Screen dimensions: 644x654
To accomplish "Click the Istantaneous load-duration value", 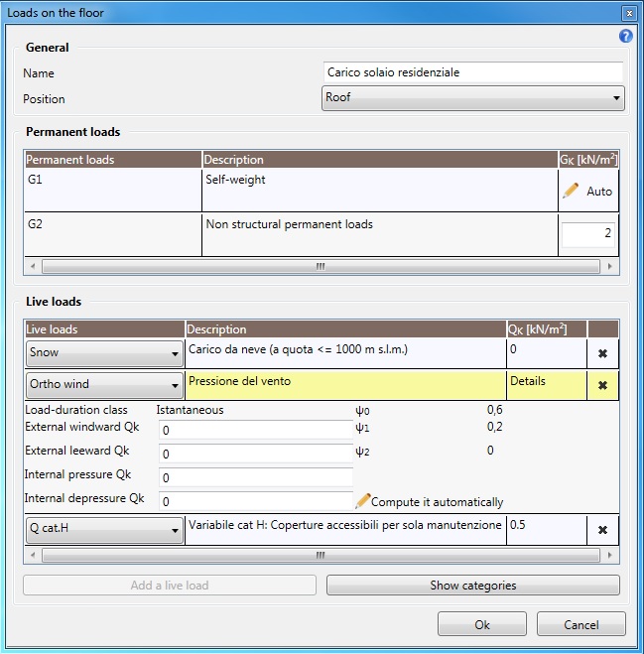I will [x=190, y=410].
